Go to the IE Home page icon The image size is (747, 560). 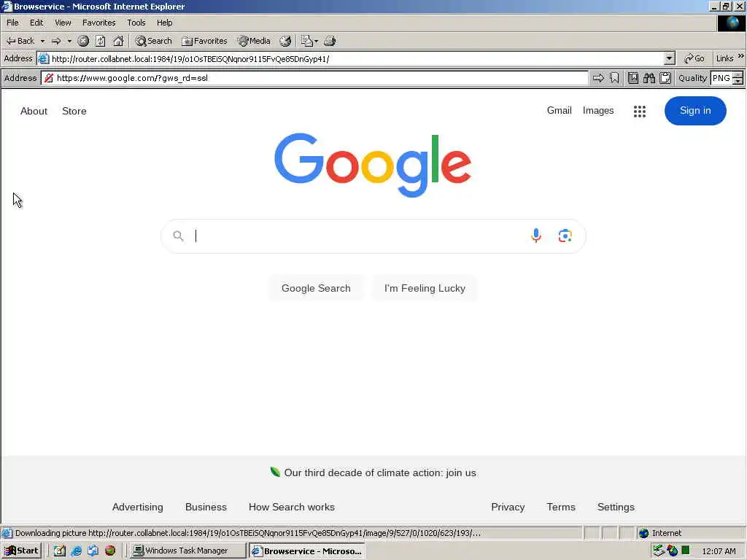118,41
